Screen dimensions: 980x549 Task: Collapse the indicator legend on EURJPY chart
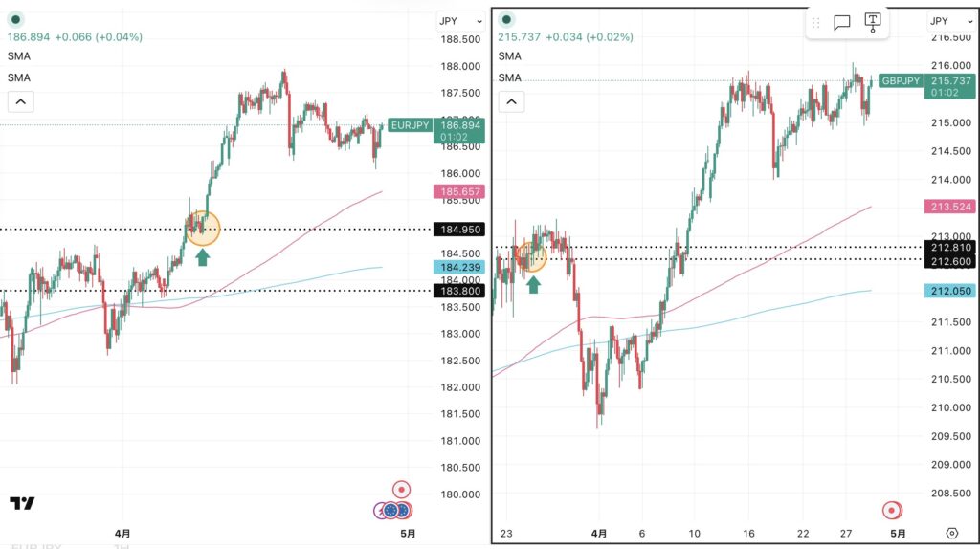coord(21,101)
